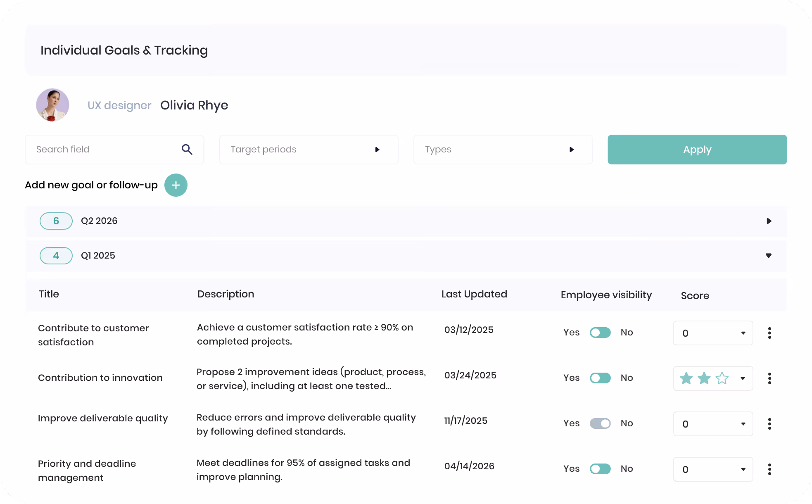Open kebab menu for Improve deliverable quality

pyautogui.click(x=769, y=424)
